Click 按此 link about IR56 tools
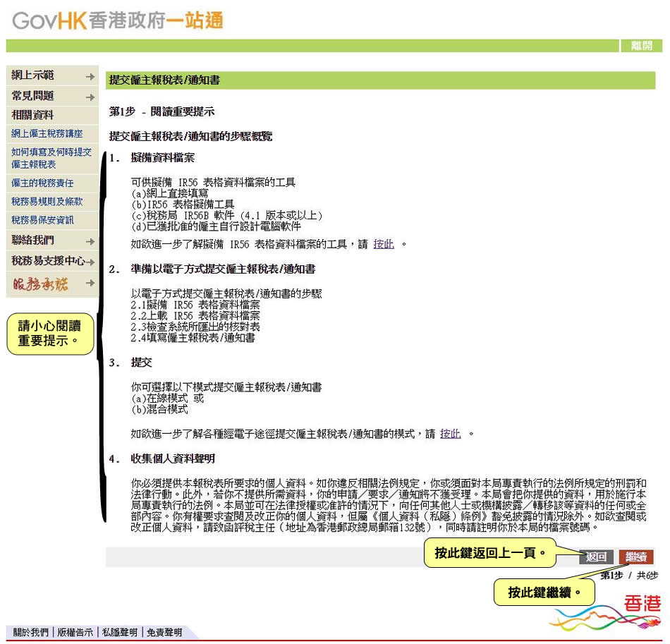 click(x=384, y=245)
